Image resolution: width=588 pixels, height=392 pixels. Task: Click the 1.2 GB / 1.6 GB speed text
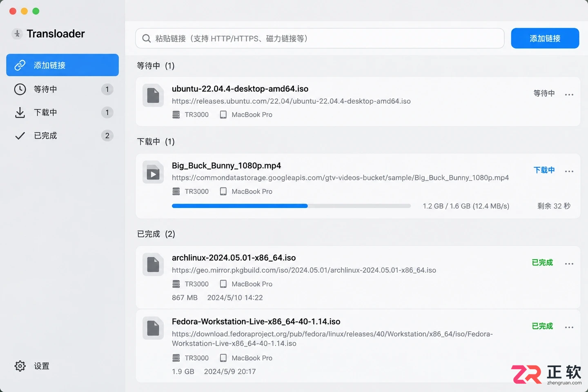coord(466,206)
